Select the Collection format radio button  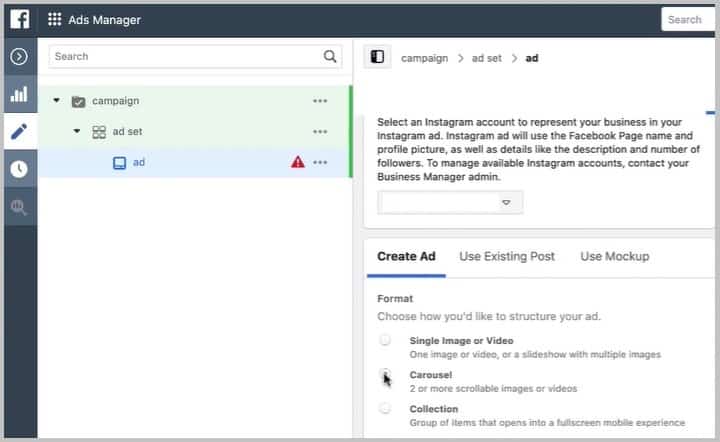(x=385, y=408)
